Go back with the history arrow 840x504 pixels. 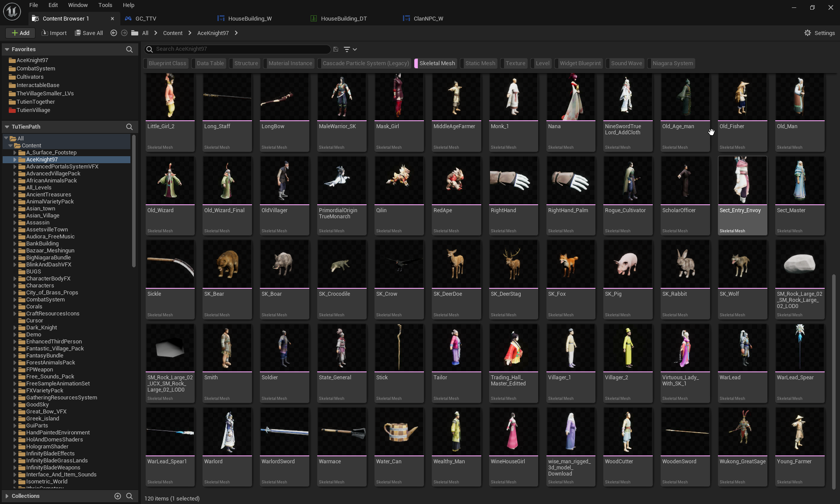[114, 33]
